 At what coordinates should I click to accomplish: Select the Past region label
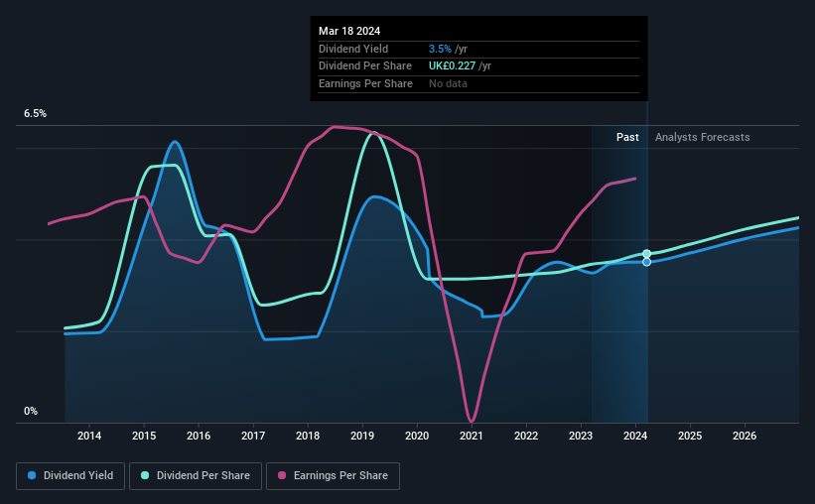click(x=627, y=137)
